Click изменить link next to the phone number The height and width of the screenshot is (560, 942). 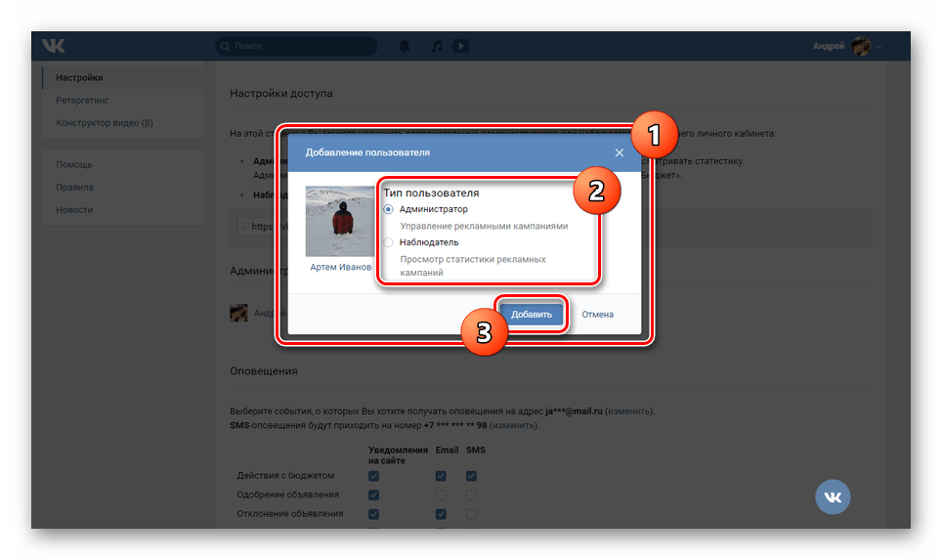coord(514,425)
